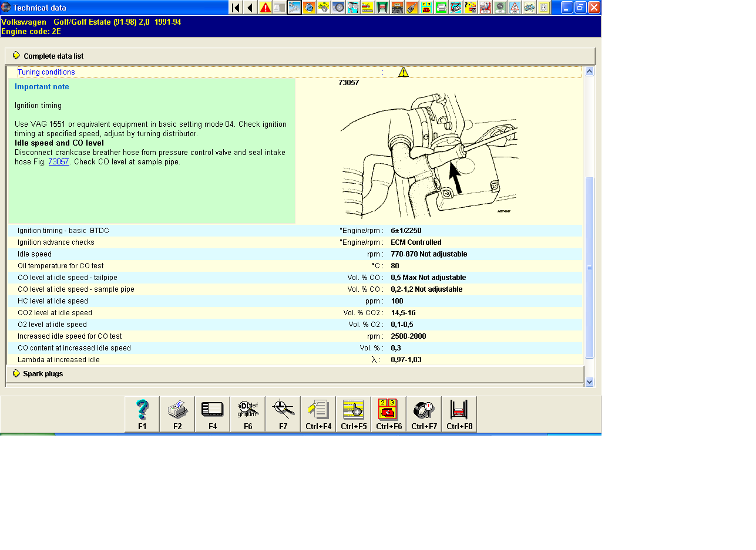Expand the Spark plugs section

coord(295,373)
